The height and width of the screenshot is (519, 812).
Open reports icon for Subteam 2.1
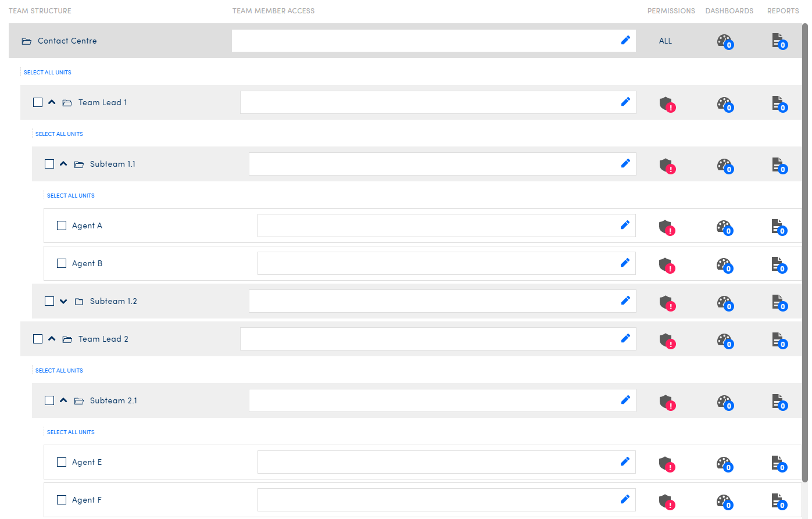pos(779,402)
